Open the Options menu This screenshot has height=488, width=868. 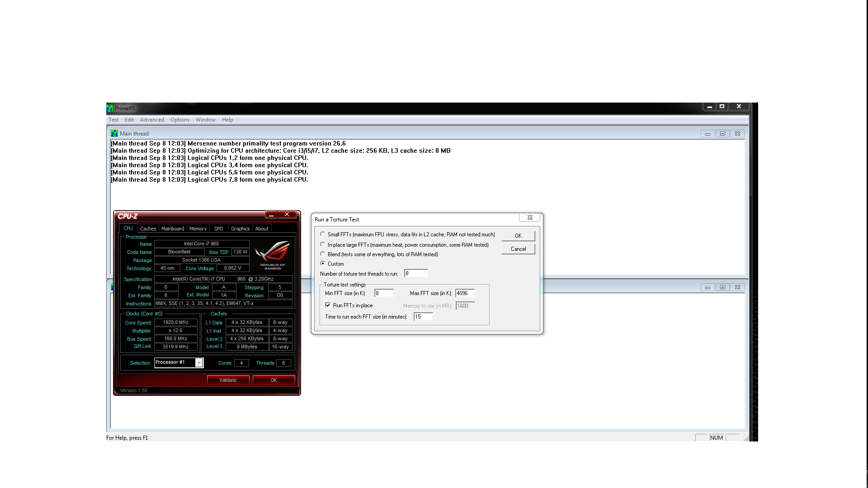pos(179,120)
